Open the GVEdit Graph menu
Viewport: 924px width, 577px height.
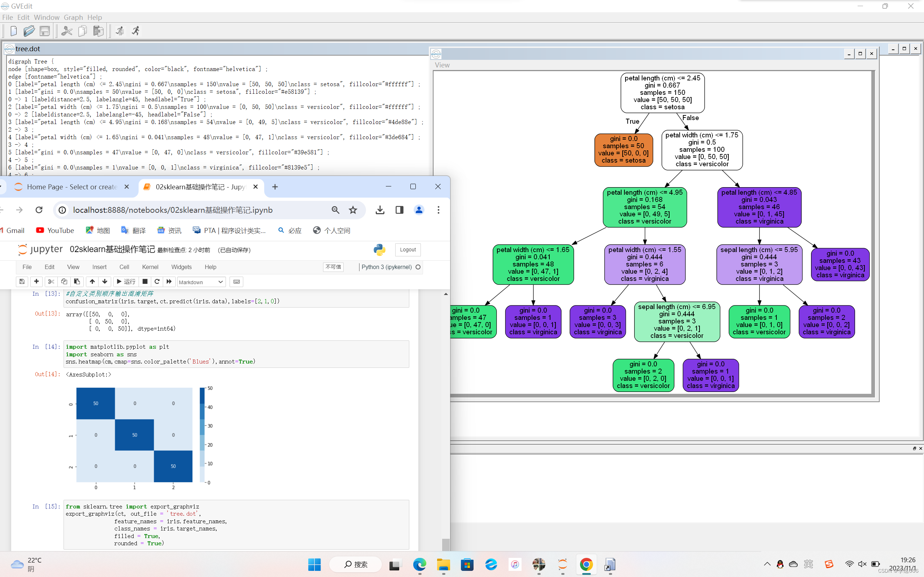[x=73, y=17]
